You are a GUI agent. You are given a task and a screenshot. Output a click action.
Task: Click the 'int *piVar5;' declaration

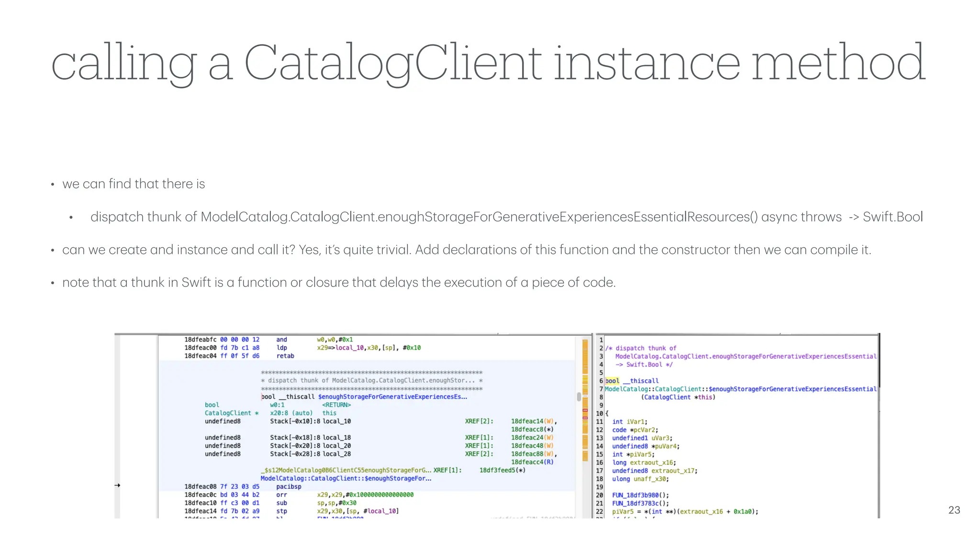(634, 454)
